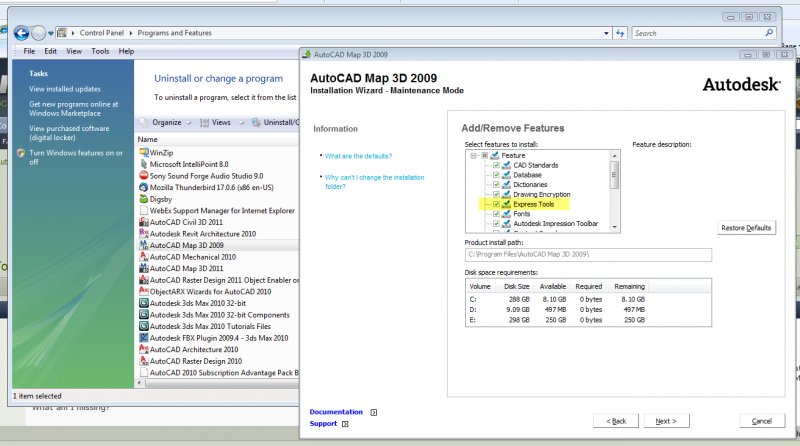Click the 3ds Max 2010 Tutorials Files icon
Image resolution: width=800 pixels, height=446 pixels.
tap(144, 326)
